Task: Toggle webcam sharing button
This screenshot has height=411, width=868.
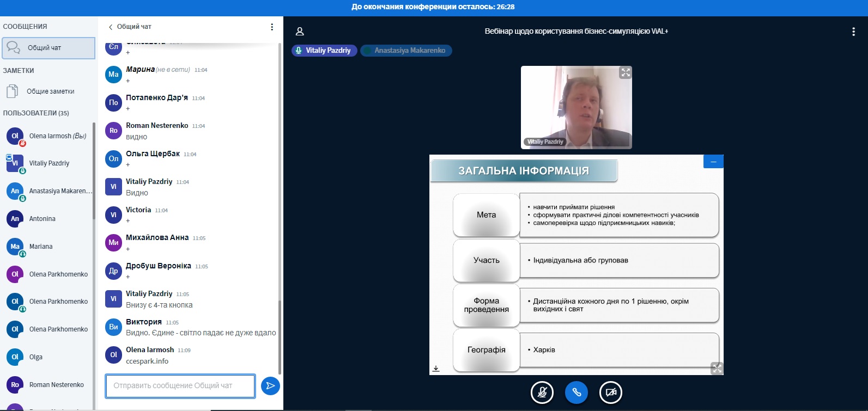Action: click(611, 392)
